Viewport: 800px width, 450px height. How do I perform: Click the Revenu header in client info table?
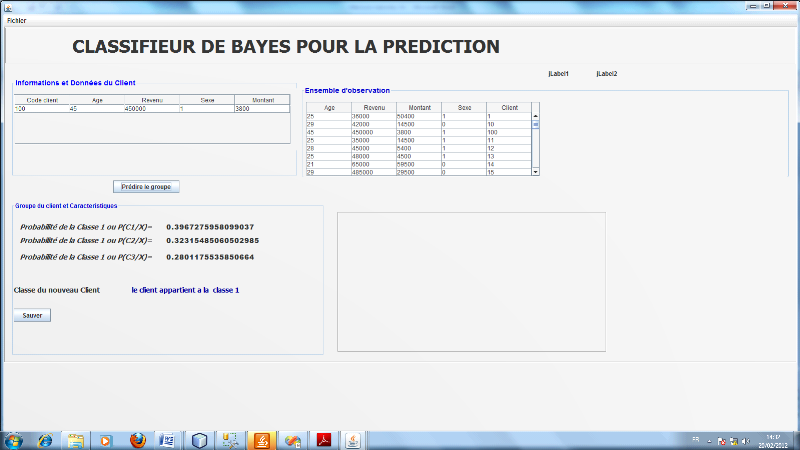pos(152,100)
